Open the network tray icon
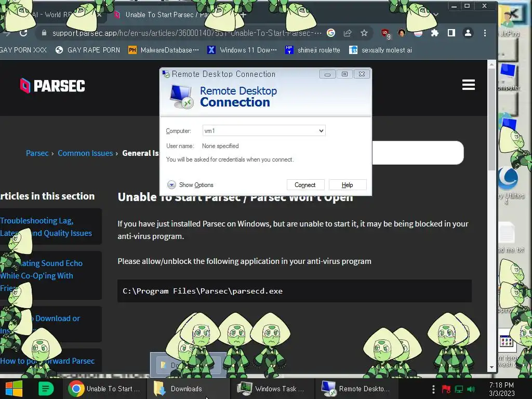Viewport: 532px width, 399px height. pyautogui.click(x=459, y=389)
